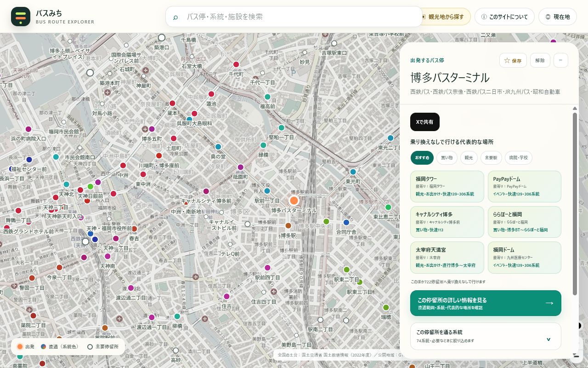Open the PayPayドーム destination card
This screenshot has height=368, width=588.
click(525, 186)
